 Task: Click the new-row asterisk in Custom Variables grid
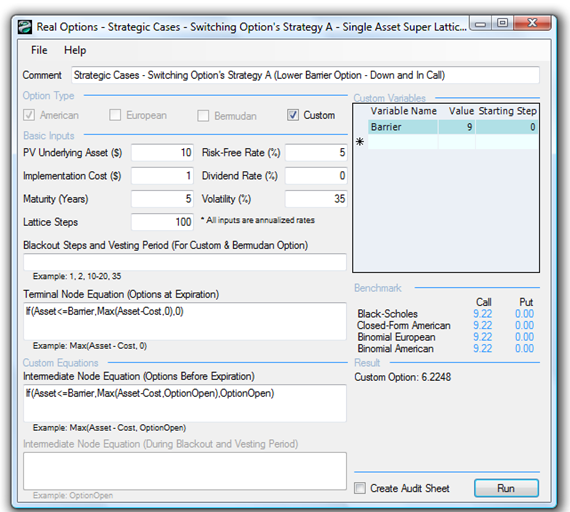point(360,141)
